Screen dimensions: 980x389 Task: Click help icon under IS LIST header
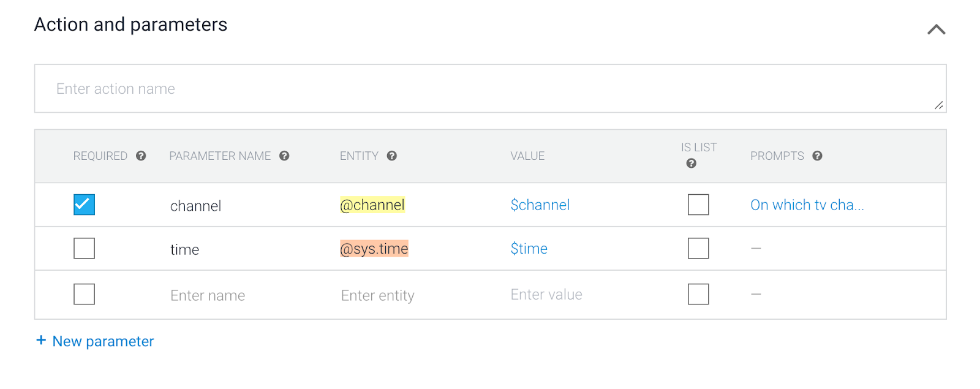(x=692, y=164)
